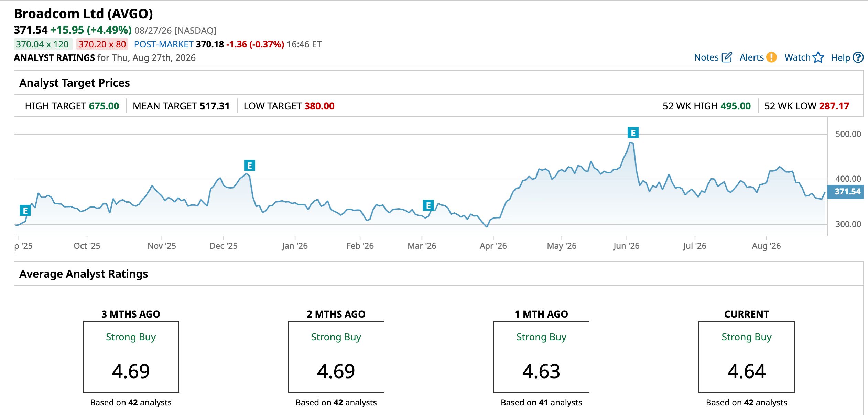Click the red ask quote 370.20 x 80
Screen dimensions: 868x415
pyautogui.click(x=102, y=44)
